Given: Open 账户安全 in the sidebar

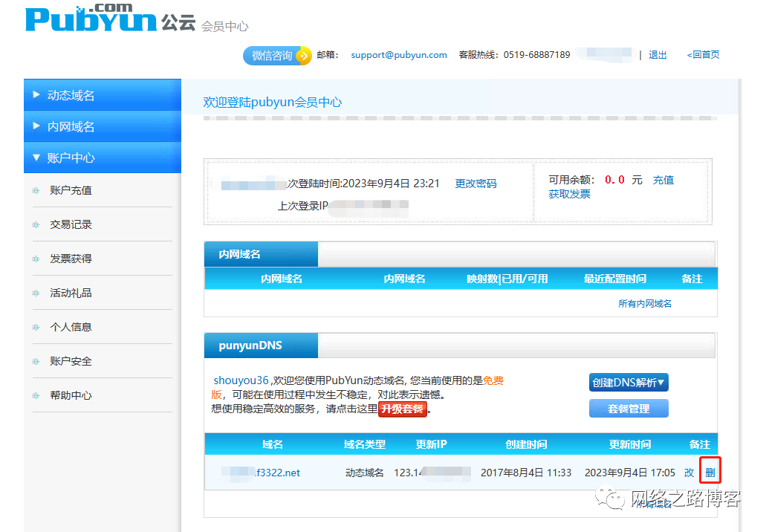Looking at the screenshot, I should click(71, 362).
